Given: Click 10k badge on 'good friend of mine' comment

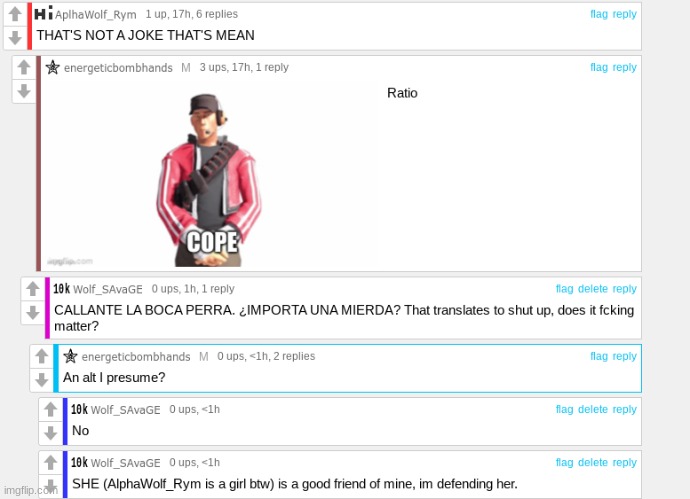Looking at the screenshot, I should pos(79,462).
